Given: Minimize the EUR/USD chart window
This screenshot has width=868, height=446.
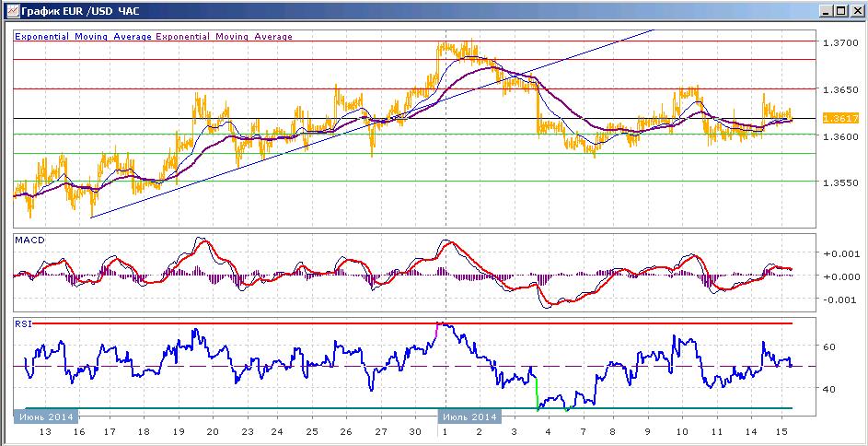Looking at the screenshot, I should [827, 10].
